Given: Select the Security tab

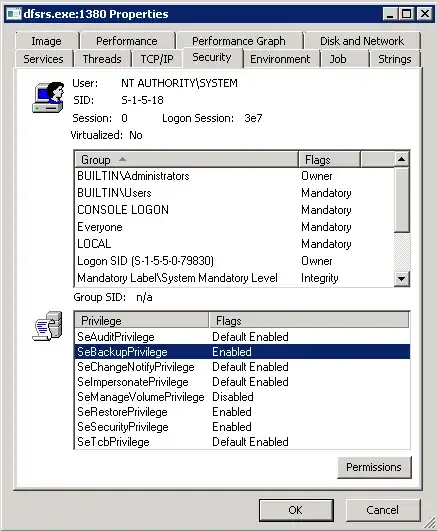Looking at the screenshot, I should click(x=212, y=58).
